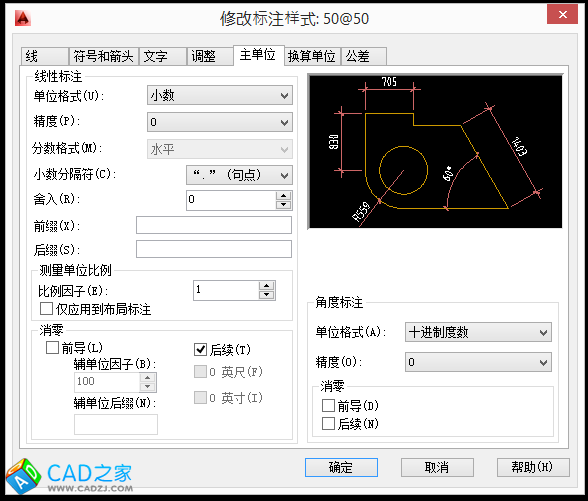Screen dimensions: 588x501
Task: Click the 前缀(X) prefix input field
Action: pos(214,225)
